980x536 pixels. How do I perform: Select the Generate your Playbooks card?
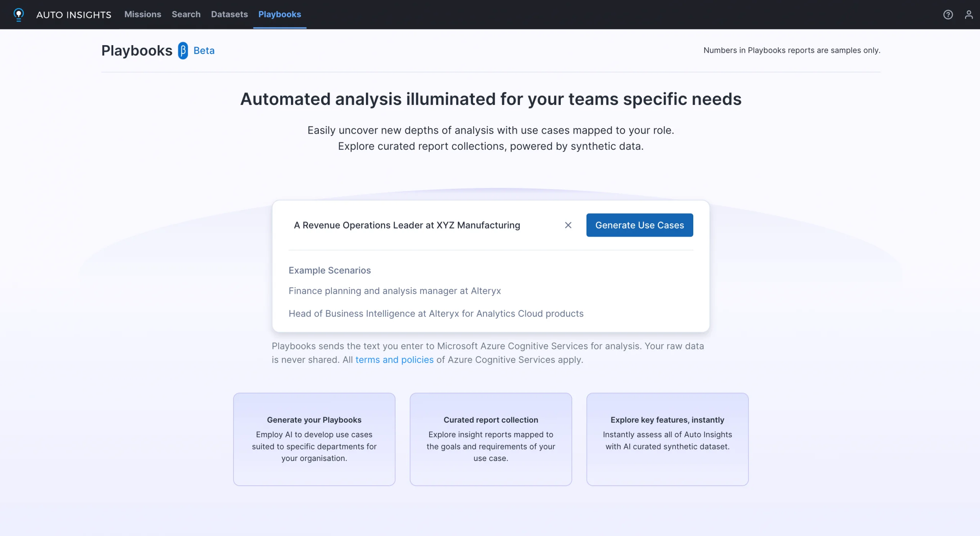314,440
